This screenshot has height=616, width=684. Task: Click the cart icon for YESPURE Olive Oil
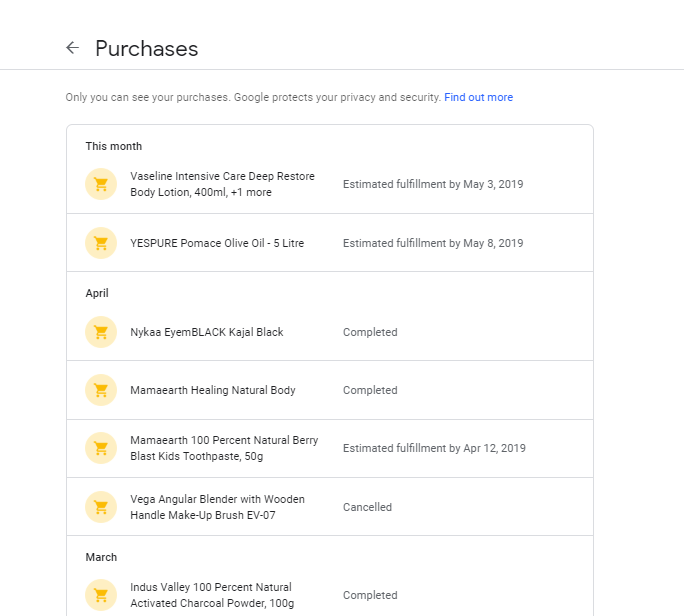coord(101,243)
